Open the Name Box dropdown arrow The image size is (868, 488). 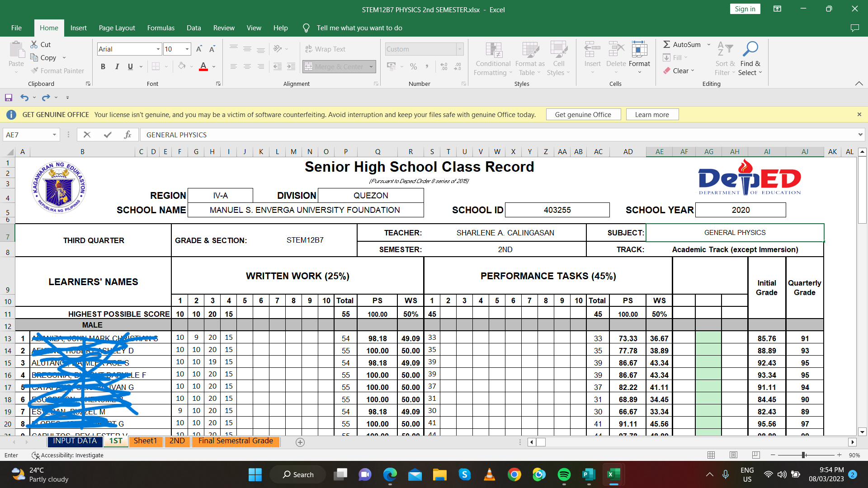[54, 135]
